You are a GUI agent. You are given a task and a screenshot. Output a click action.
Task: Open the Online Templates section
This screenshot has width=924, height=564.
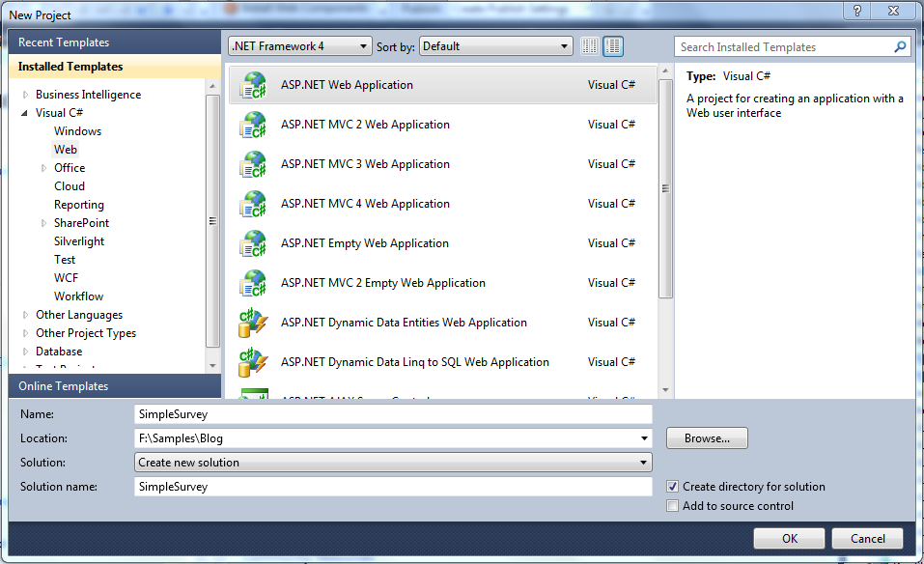click(x=115, y=386)
